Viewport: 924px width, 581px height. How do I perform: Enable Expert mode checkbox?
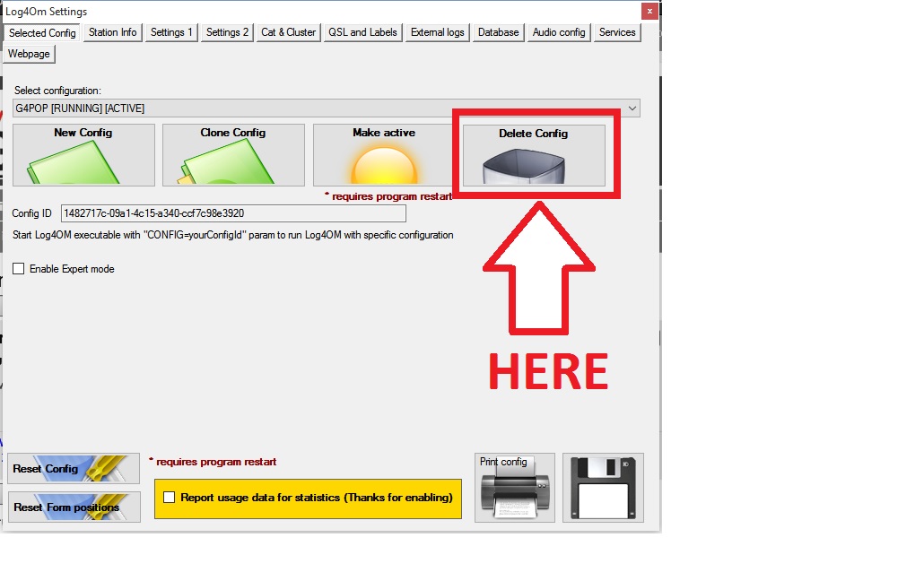[x=19, y=269]
